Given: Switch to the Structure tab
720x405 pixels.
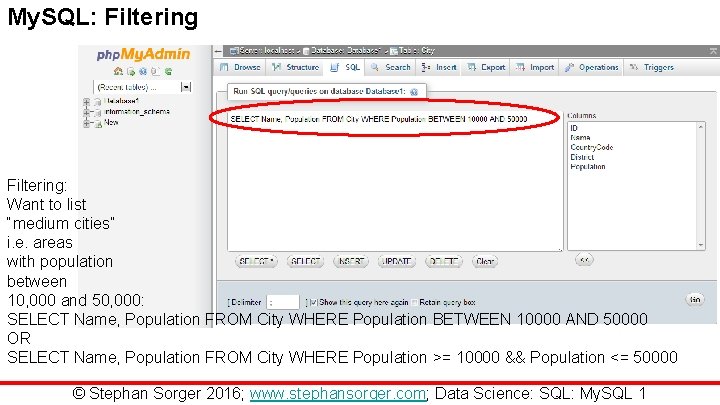Looking at the screenshot, I should [x=296, y=67].
